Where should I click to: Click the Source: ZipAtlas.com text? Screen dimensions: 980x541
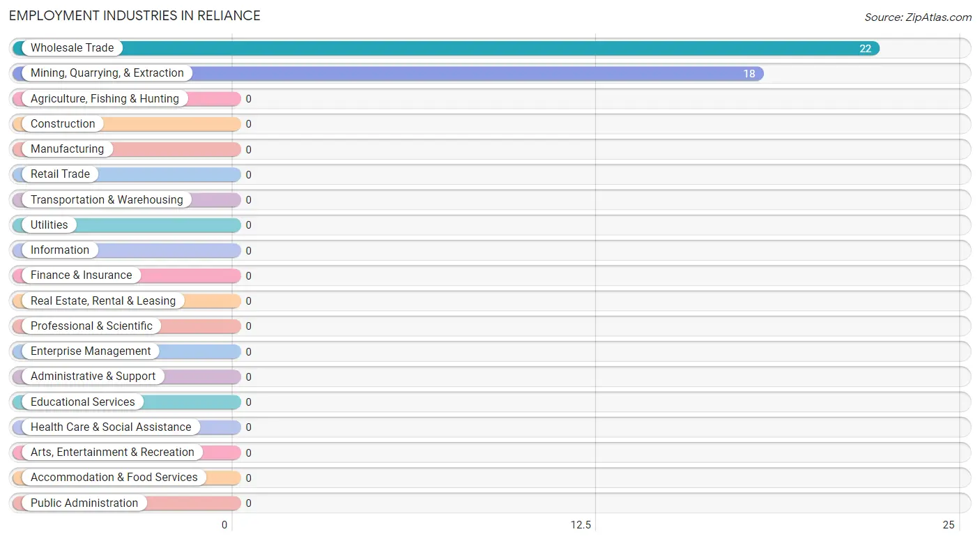click(918, 17)
